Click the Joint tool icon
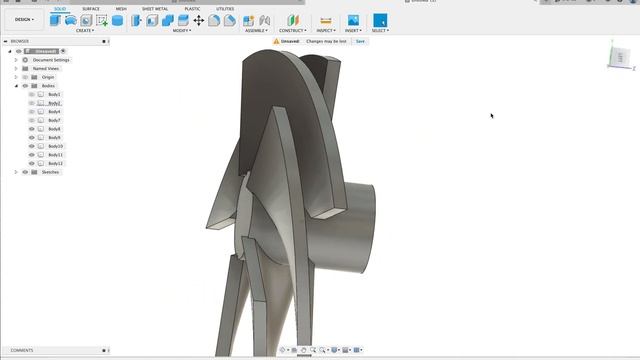The height and width of the screenshot is (360, 640). click(264, 20)
